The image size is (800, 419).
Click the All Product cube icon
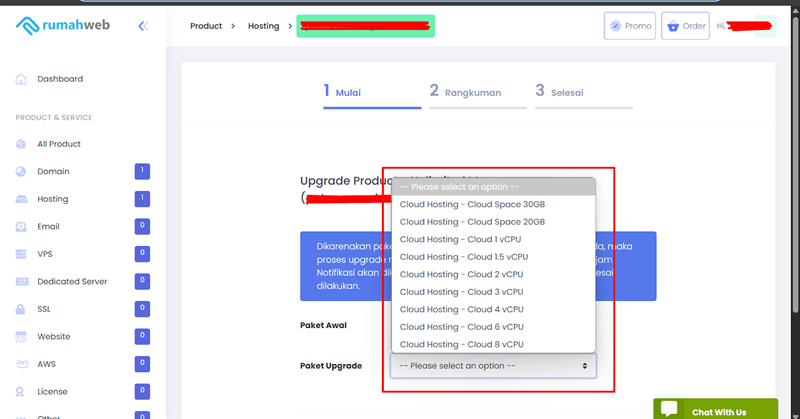pos(21,144)
